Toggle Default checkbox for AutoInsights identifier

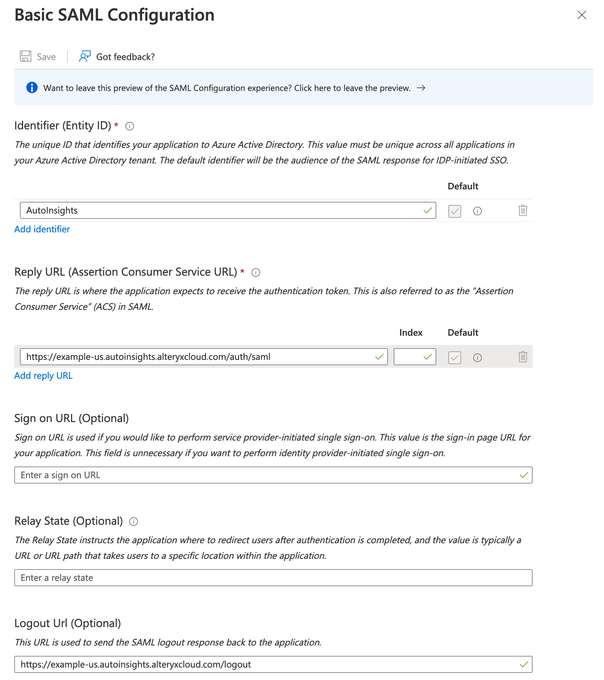point(455,211)
